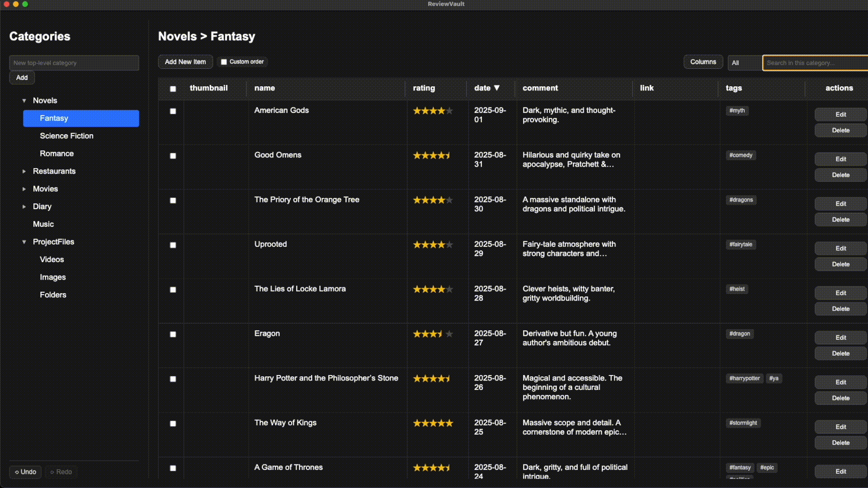Click The Way of Kings star rating
The height and width of the screenshot is (488, 868).
(x=433, y=423)
